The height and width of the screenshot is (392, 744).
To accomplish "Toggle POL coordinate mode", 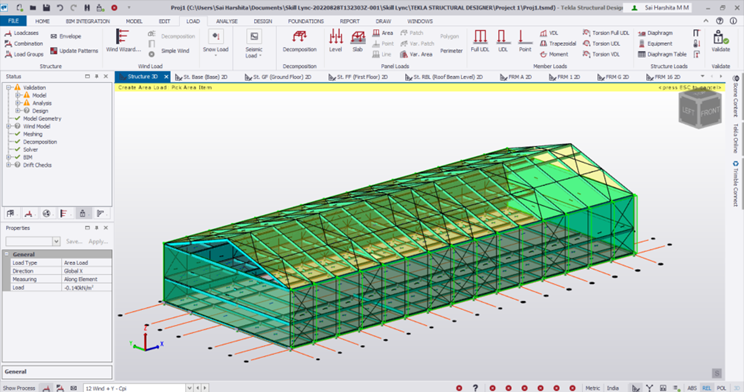I will click(721, 388).
